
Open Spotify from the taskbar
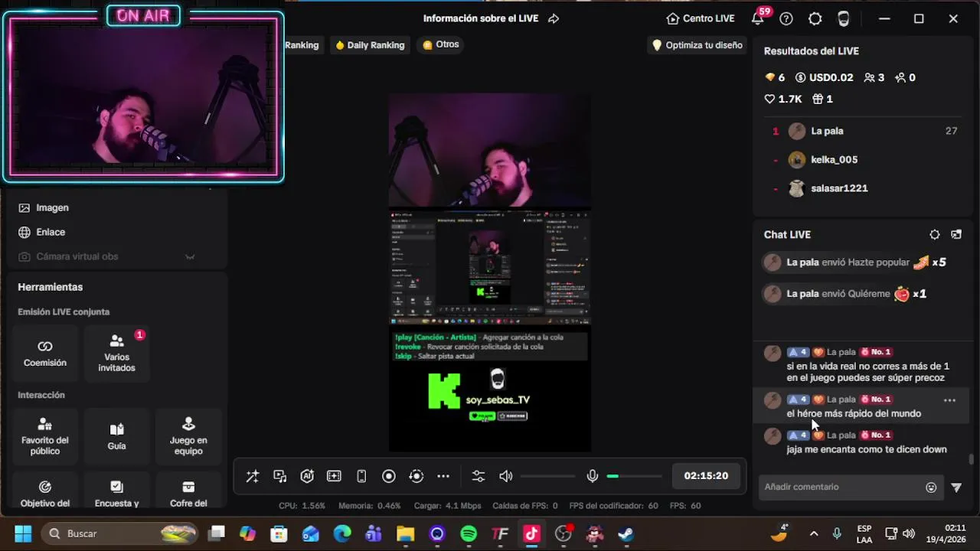point(469,533)
